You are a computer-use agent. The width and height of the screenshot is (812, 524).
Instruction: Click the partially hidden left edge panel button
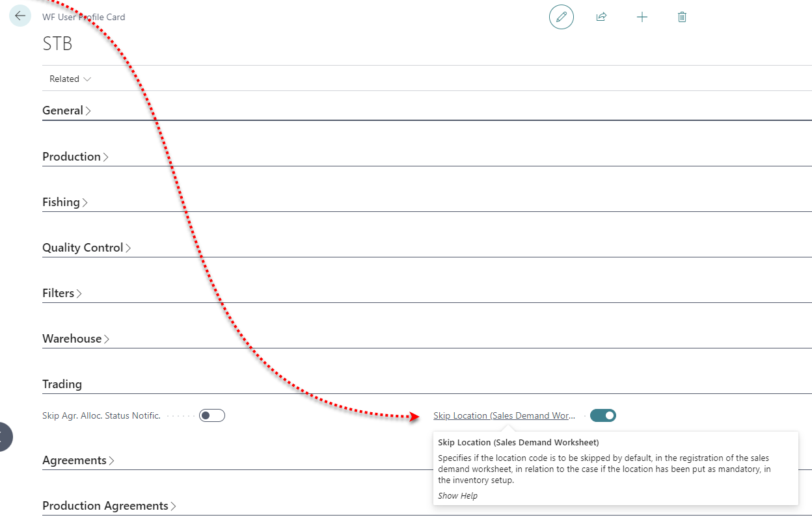pos(4,437)
